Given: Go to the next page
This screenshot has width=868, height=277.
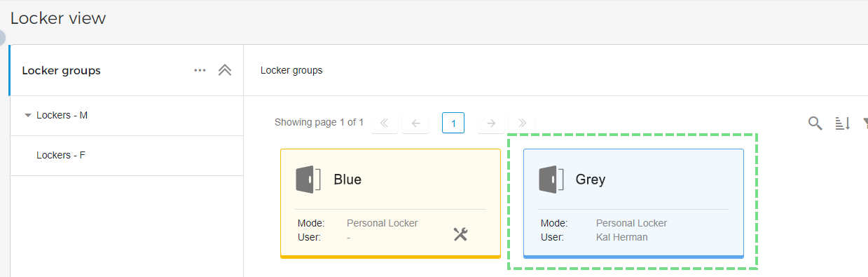Looking at the screenshot, I should coord(490,123).
